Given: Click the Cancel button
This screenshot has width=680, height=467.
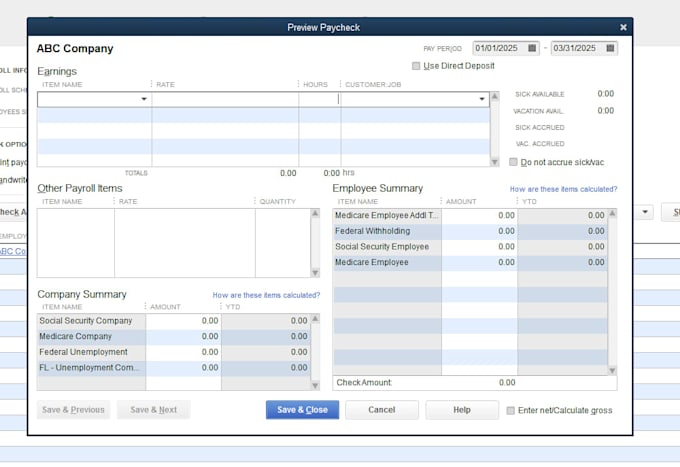Looking at the screenshot, I should [x=382, y=410].
